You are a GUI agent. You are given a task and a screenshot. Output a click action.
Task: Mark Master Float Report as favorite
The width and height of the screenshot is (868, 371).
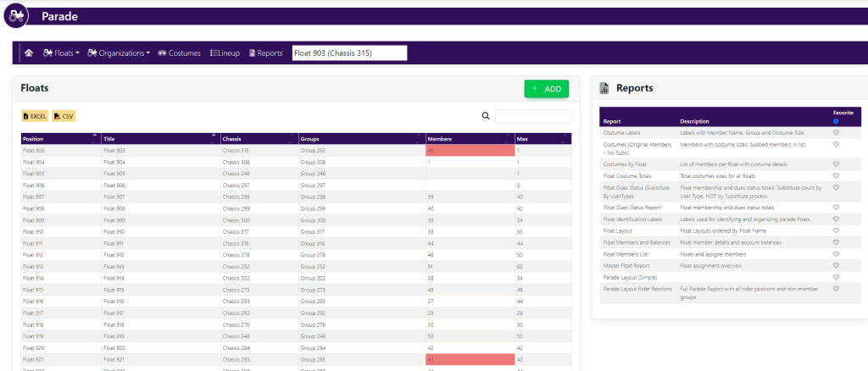click(x=836, y=265)
